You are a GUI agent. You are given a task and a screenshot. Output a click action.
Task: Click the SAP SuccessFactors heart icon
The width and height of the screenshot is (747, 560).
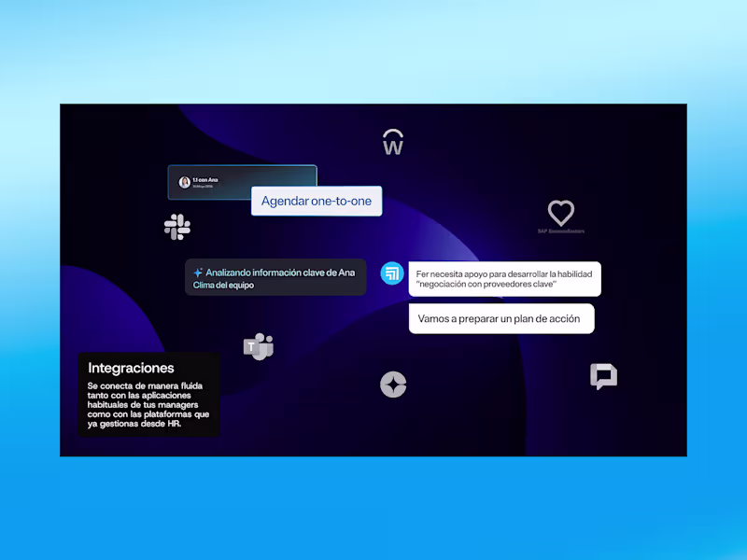pos(561,213)
